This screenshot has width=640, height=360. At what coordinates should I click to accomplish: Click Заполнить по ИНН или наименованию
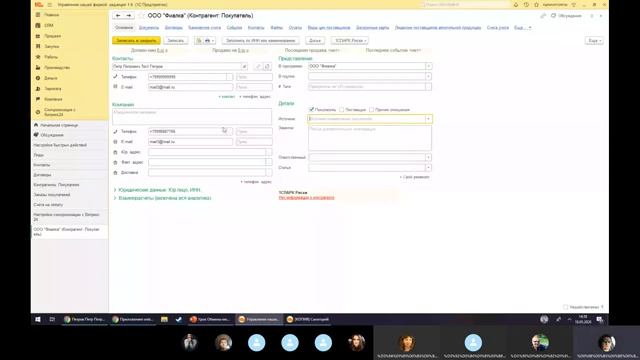[x=260, y=40]
